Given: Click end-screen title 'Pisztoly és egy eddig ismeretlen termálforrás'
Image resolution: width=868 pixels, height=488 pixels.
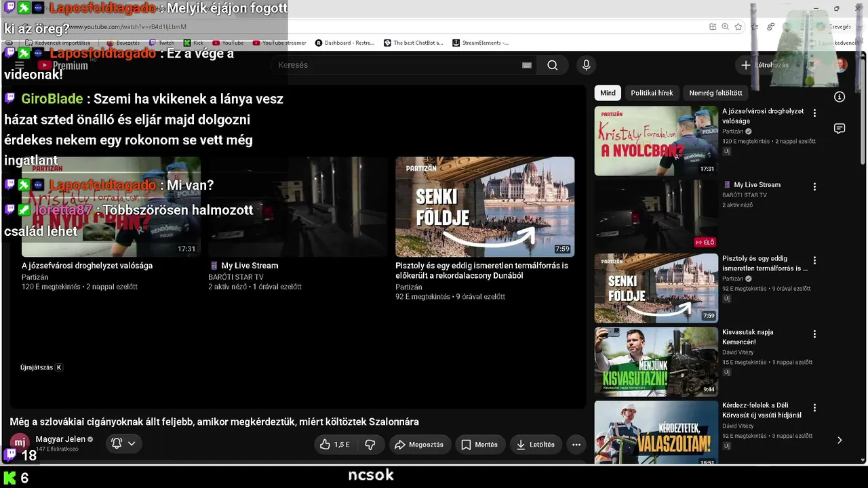Looking at the screenshot, I should point(481,270).
